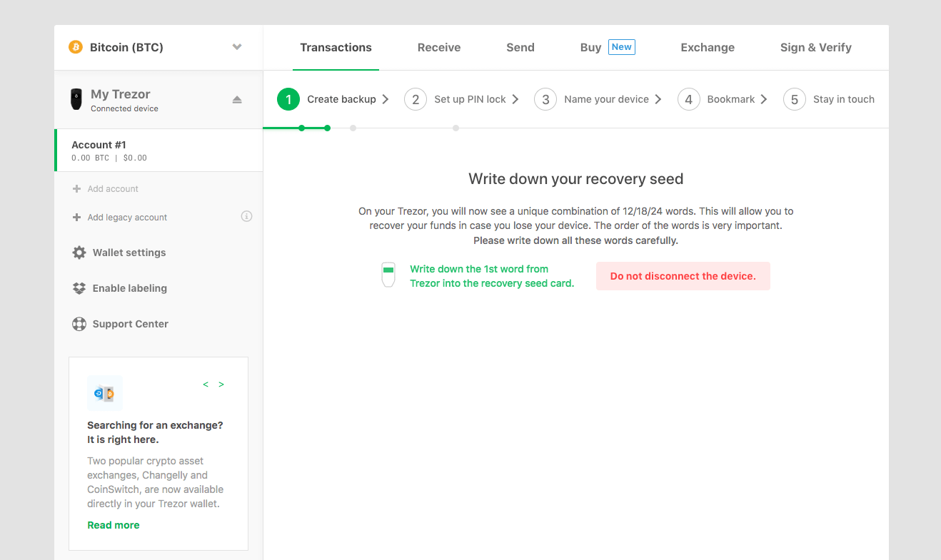
Task: Switch to the Buy tab
Action: [590, 47]
